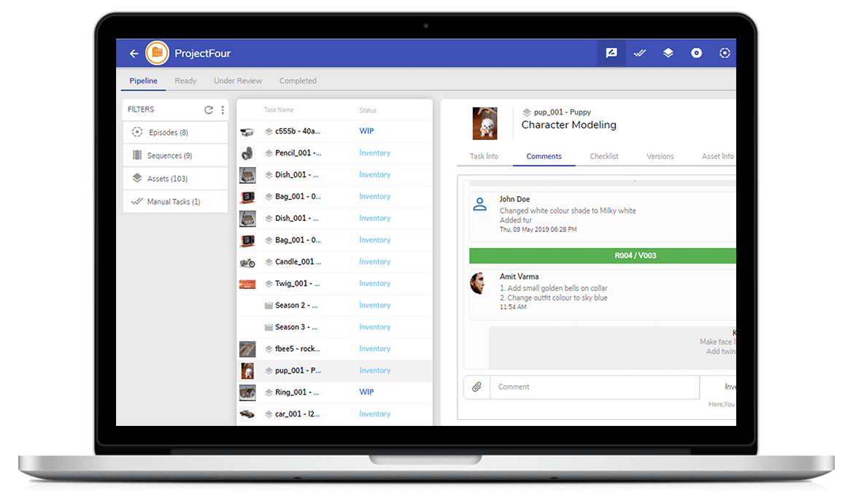Click the WIP status of Ring_001
Screen dimensions: 853x504
click(x=366, y=392)
